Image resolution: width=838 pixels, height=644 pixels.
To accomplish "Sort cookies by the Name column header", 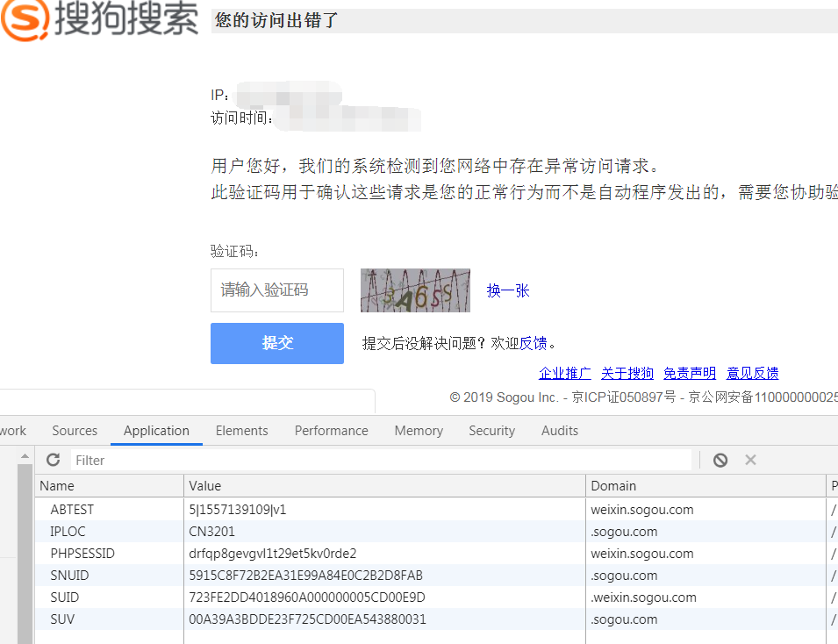I will point(110,486).
